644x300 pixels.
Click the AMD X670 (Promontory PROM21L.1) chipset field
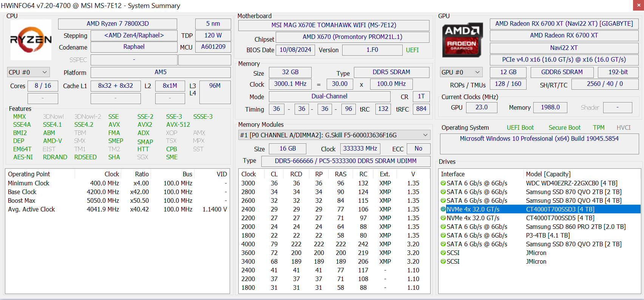352,37
